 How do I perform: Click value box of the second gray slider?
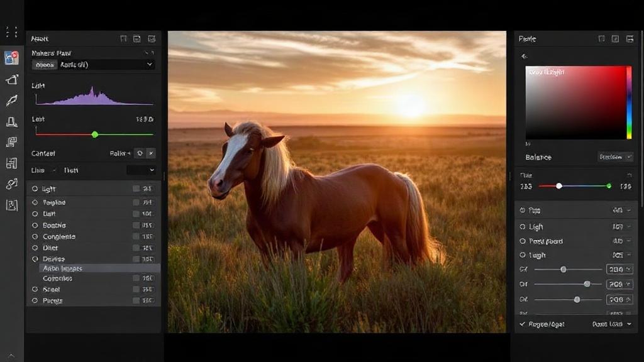pyautogui.click(x=619, y=284)
